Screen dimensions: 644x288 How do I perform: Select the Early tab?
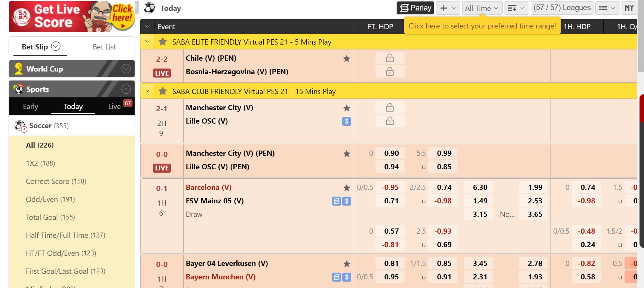(x=31, y=106)
